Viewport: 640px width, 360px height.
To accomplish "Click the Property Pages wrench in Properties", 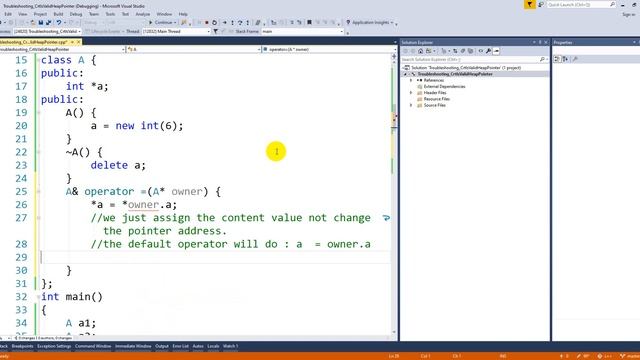I will click(x=575, y=59).
